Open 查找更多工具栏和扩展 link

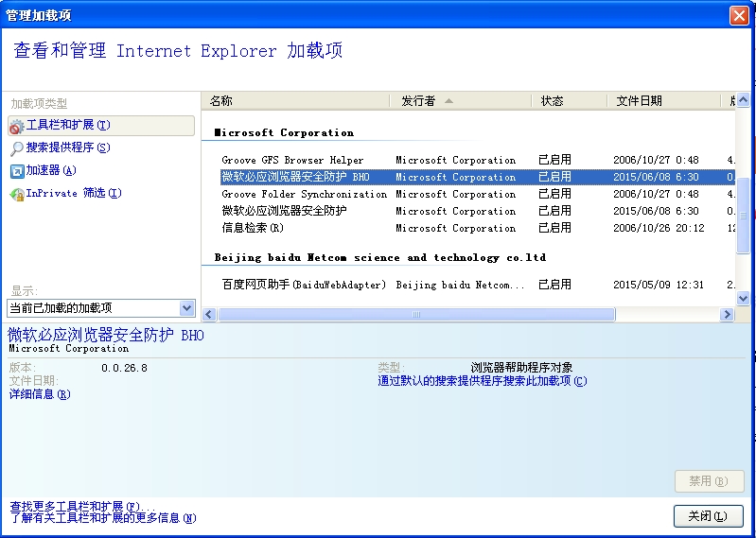click(x=79, y=507)
